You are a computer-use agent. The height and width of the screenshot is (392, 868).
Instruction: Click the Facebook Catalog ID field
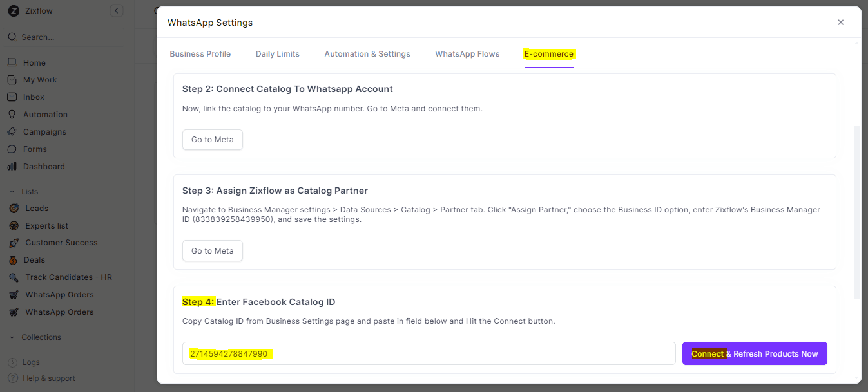point(429,353)
